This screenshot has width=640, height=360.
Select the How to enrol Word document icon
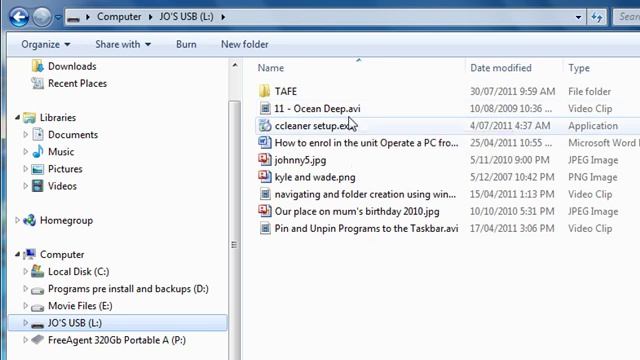[x=265, y=142]
